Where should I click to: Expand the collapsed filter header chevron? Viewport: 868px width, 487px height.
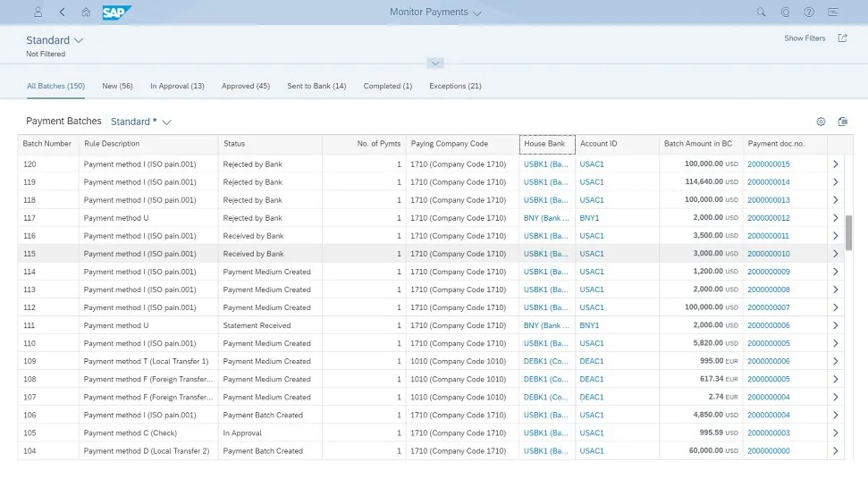[x=434, y=63]
